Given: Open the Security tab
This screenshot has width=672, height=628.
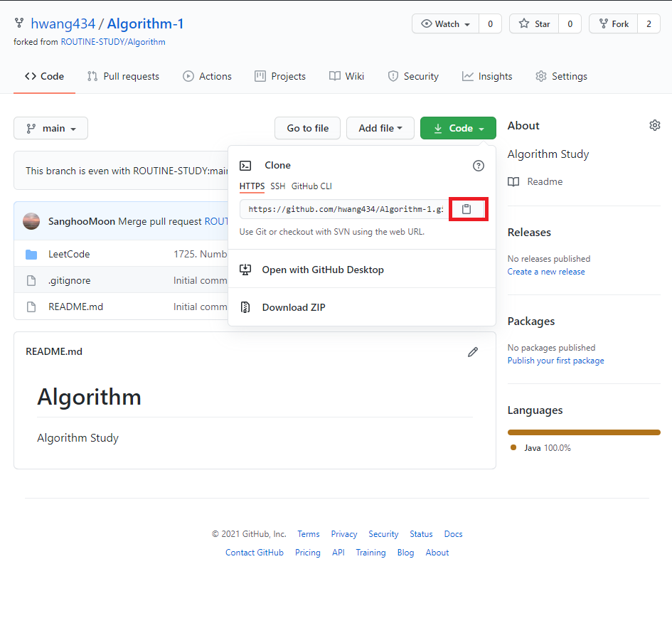Looking at the screenshot, I should [413, 76].
